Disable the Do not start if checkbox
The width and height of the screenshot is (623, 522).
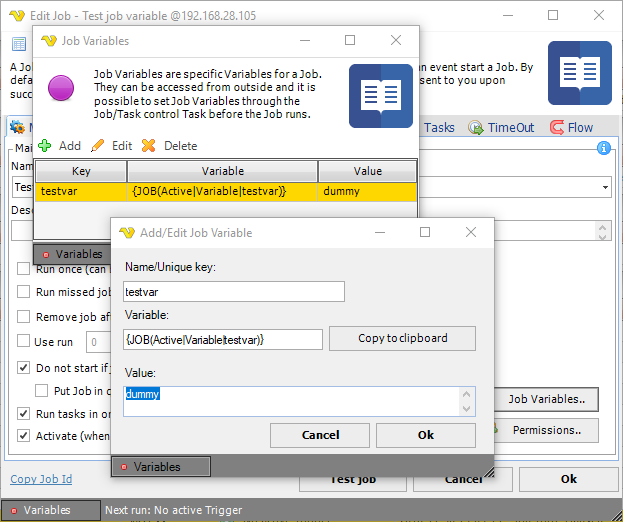24,367
